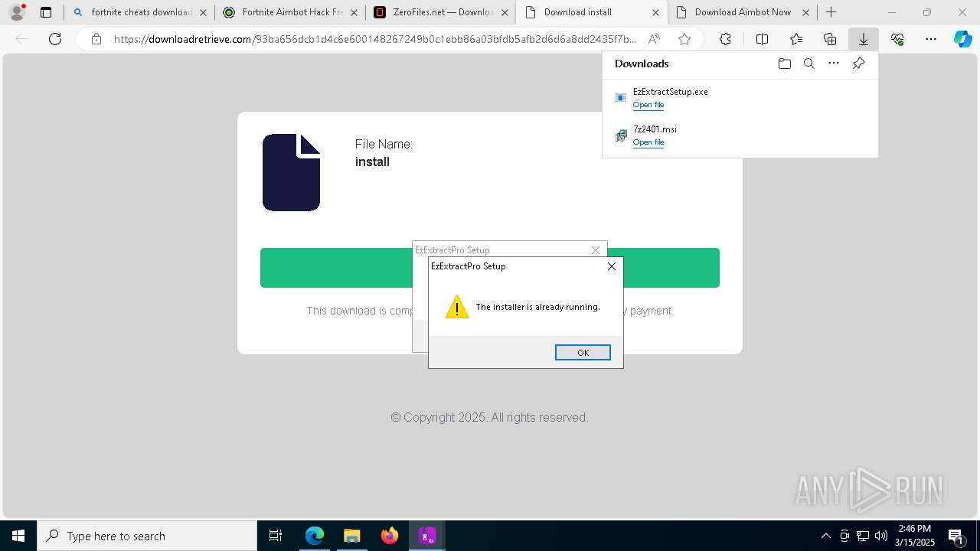Screen dimensions: 980x551
Task: Open Task View on the taskbar
Action: [276, 536]
